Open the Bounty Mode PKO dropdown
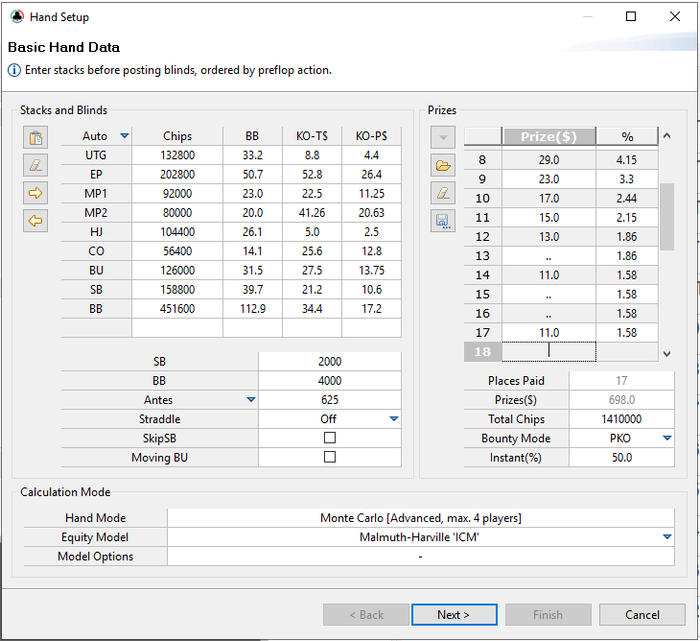Screen dimensions: 700x641 tap(667, 438)
